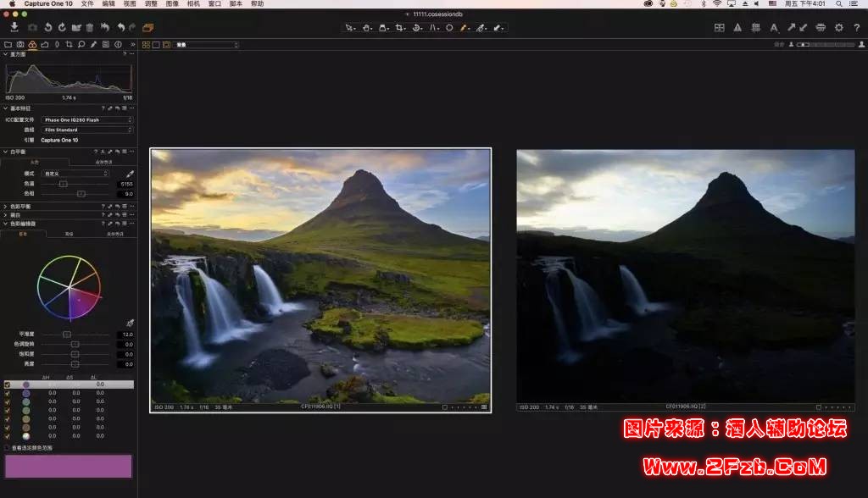Click the Import images icon in toolbar
The width and height of the screenshot is (868, 498).
point(14,28)
